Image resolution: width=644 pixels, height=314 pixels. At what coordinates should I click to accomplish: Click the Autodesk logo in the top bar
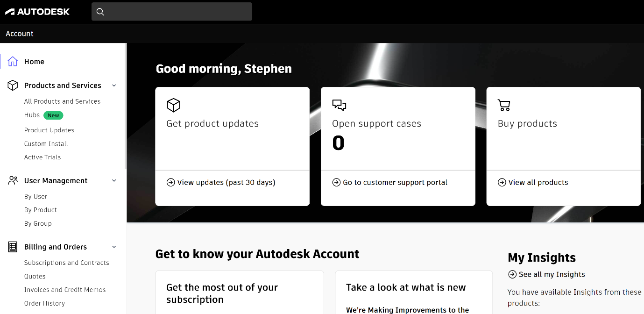coord(37,11)
